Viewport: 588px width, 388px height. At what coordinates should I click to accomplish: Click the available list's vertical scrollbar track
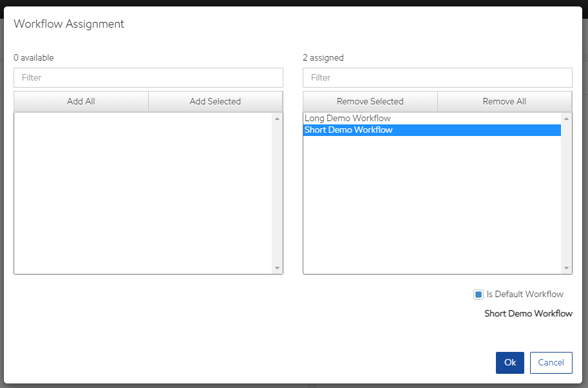[x=277, y=193]
